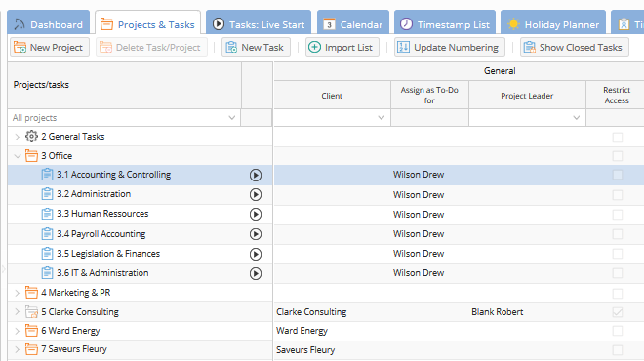Click the Assign as To-Do for filter field
The width and height of the screenshot is (644, 361).
(429, 118)
